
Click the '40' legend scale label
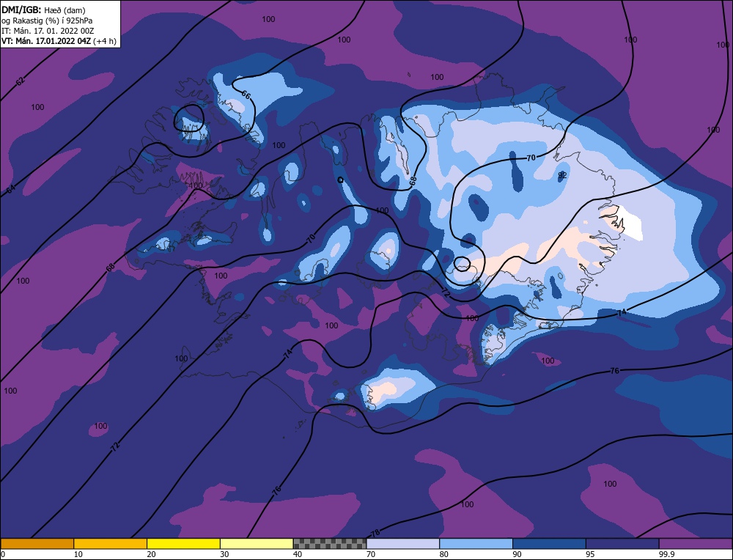pyautogui.click(x=298, y=554)
